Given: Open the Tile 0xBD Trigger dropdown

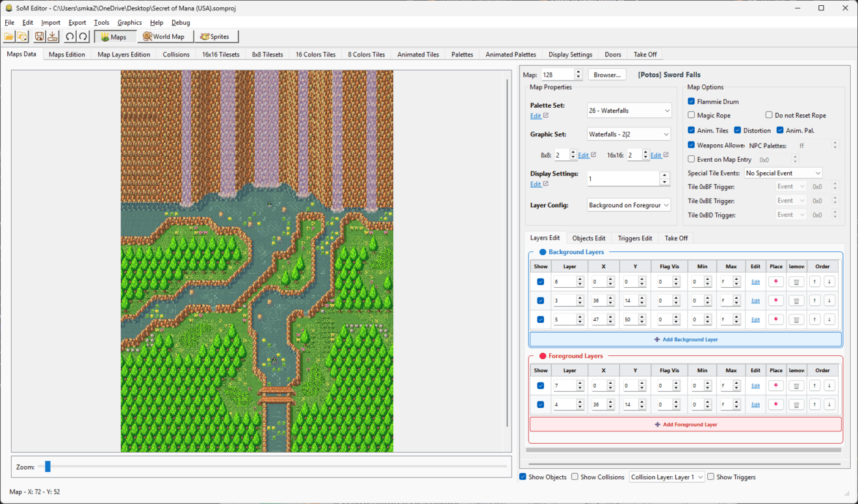Looking at the screenshot, I should 791,215.
